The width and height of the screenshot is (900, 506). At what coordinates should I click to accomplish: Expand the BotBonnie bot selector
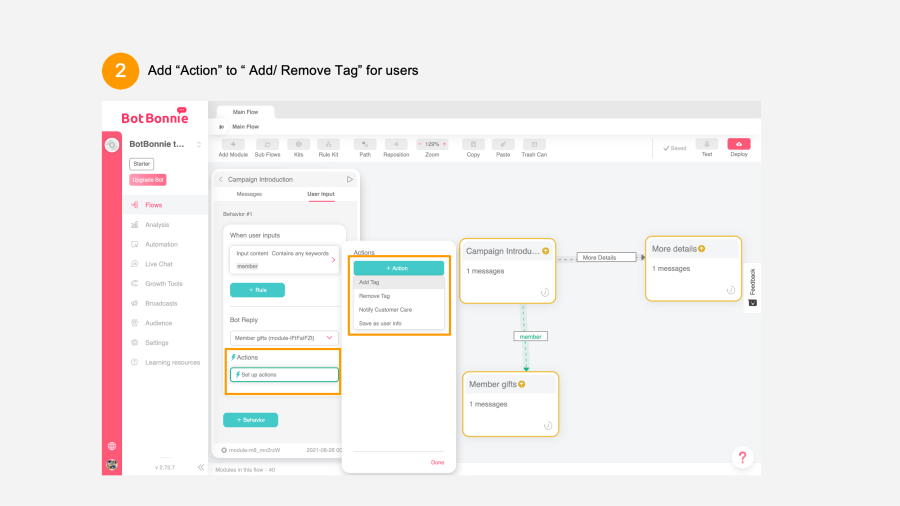pos(198,144)
